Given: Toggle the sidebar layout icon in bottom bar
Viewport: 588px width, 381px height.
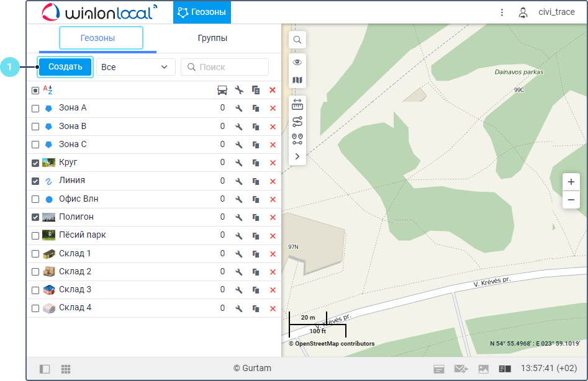Looking at the screenshot, I should pyautogui.click(x=45, y=369).
